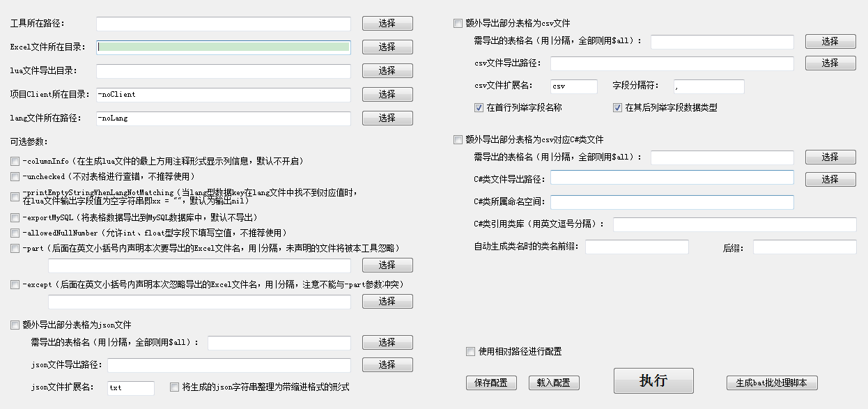Click json文件扩展名 text field
Image resolution: width=868 pixels, height=409 pixels.
131,388
